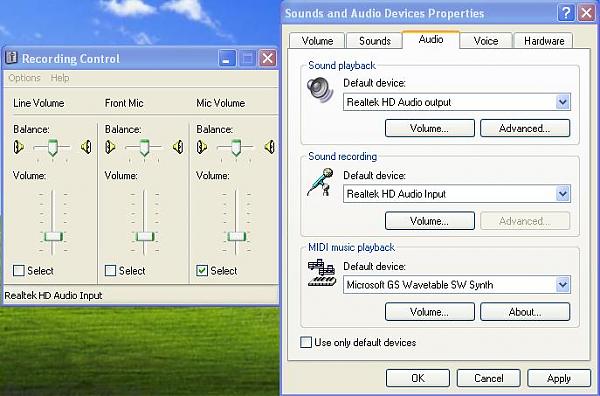The width and height of the screenshot is (600, 396).
Task: Switch to the Voice tab
Action: click(486, 41)
